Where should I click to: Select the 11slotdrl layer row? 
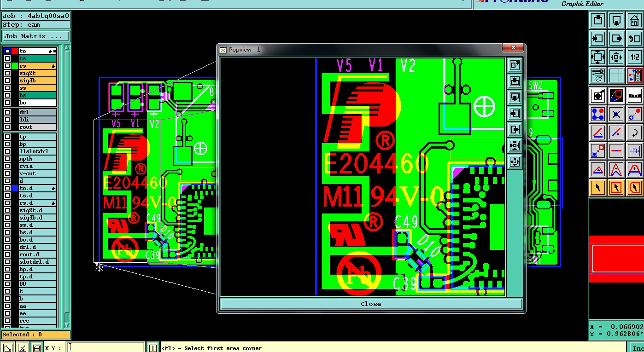tap(37, 151)
